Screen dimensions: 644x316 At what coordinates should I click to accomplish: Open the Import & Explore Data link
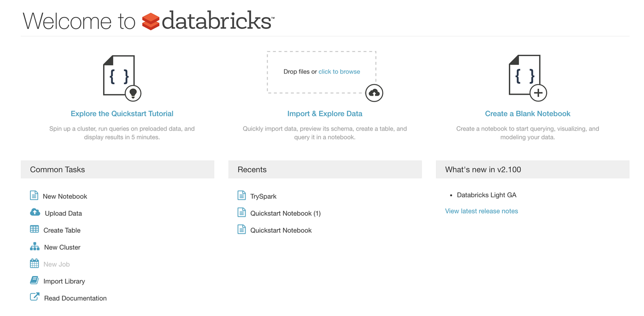coord(325,114)
